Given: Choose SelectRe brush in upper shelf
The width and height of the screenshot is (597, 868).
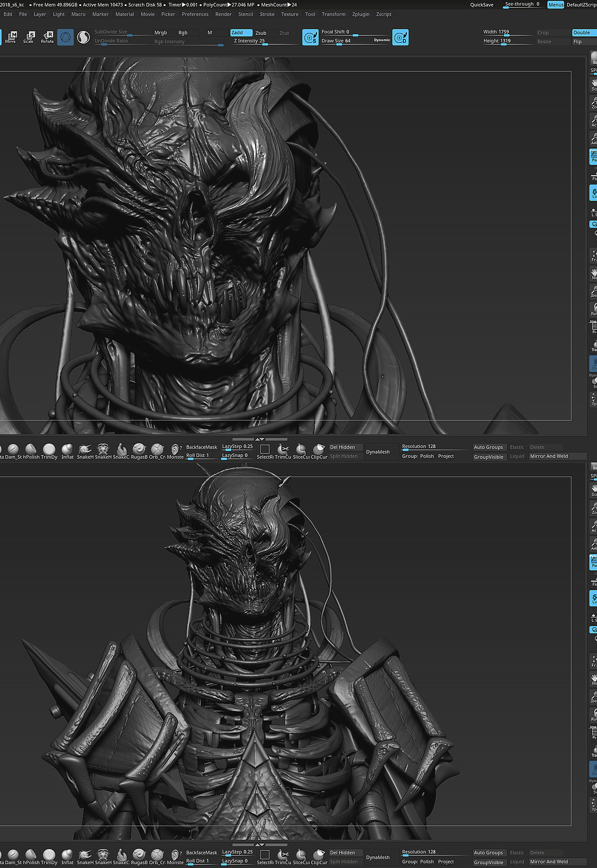Looking at the screenshot, I should point(265,451).
